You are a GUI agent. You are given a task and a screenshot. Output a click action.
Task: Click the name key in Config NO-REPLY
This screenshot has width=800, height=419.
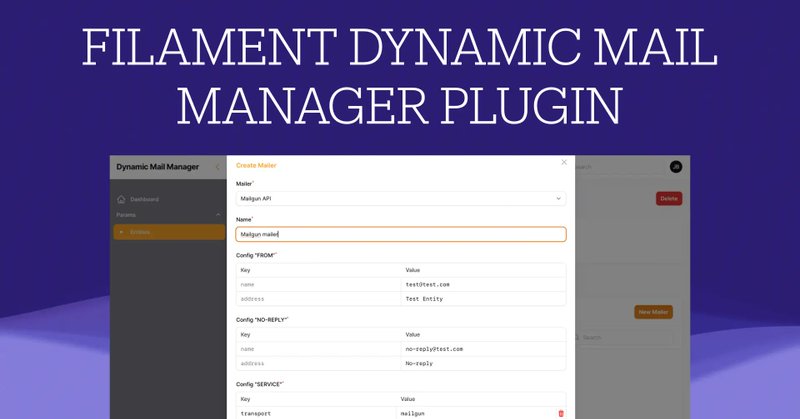(247, 349)
